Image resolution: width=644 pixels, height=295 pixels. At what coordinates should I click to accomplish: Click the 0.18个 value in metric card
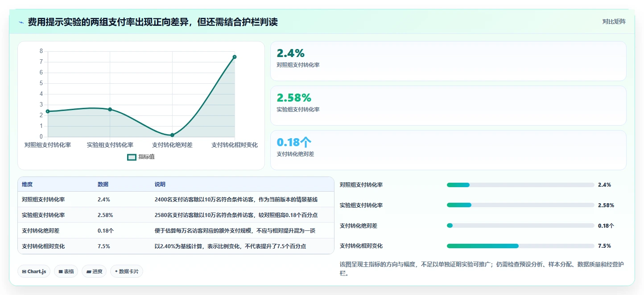(x=294, y=143)
